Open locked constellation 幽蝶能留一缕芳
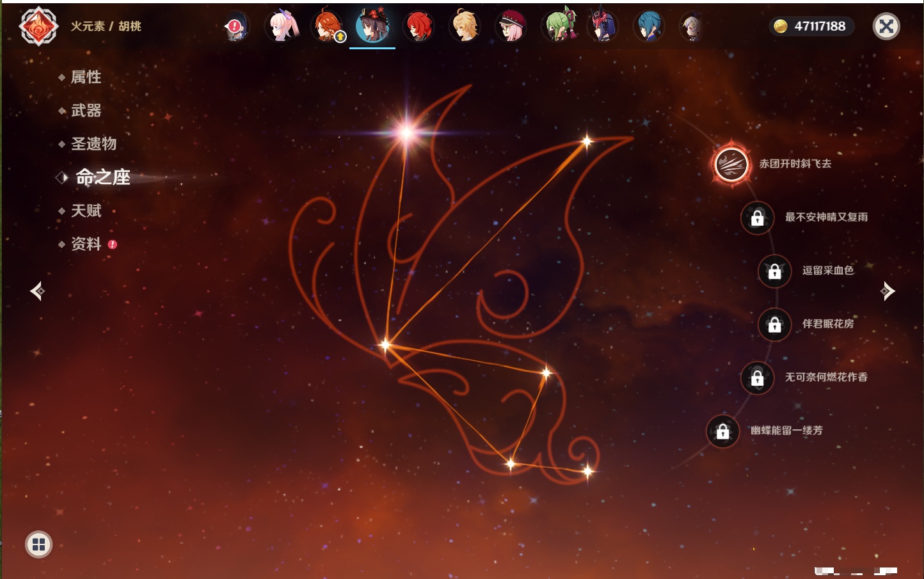 tap(722, 431)
